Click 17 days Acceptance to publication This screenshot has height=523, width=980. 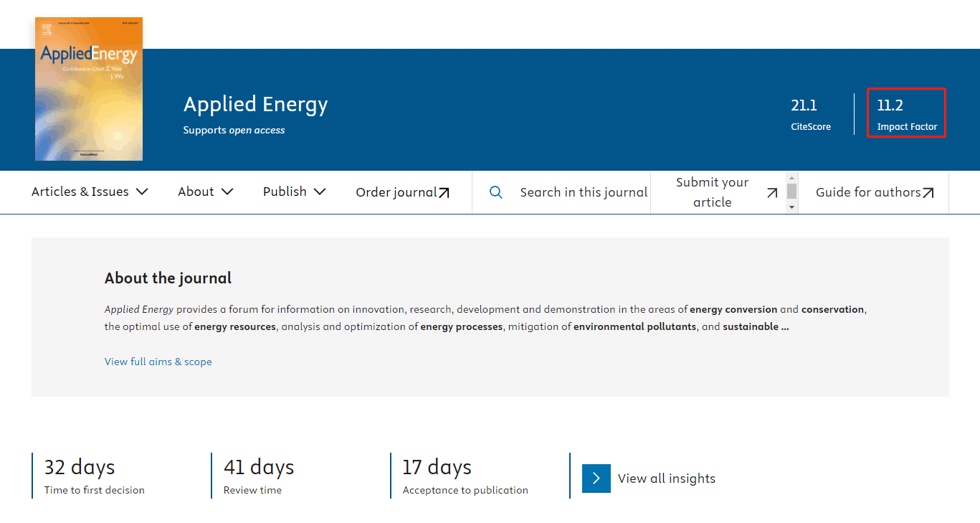[465, 476]
